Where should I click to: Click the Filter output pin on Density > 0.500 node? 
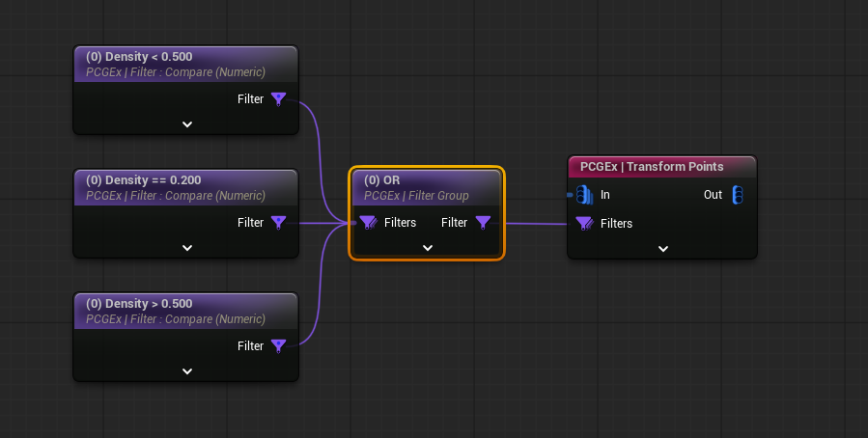[x=278, y=345]
